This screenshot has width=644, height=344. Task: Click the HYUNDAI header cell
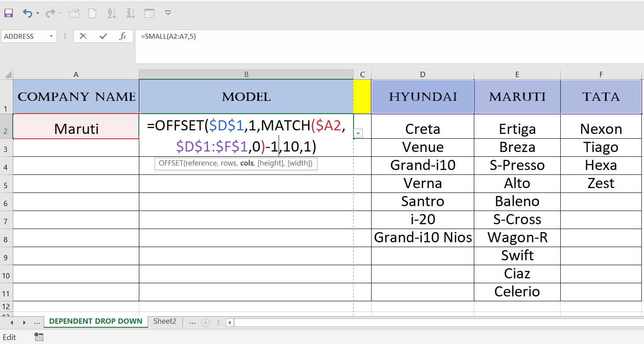click(423, 97)
